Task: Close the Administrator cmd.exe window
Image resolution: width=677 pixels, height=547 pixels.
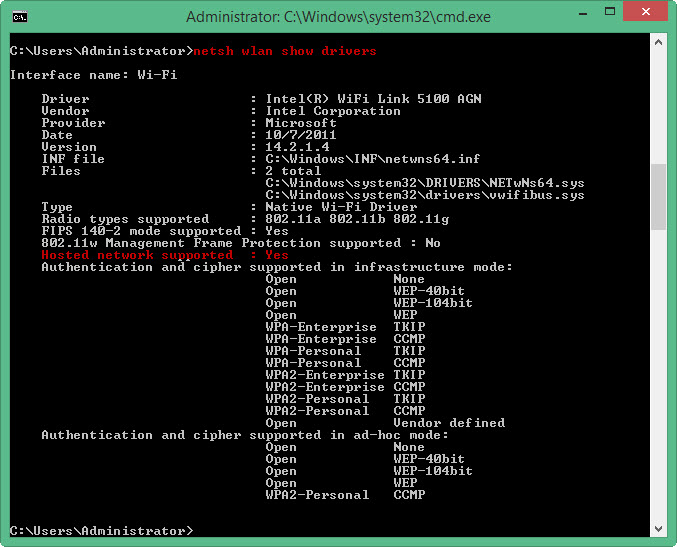Action: point(645,12)
